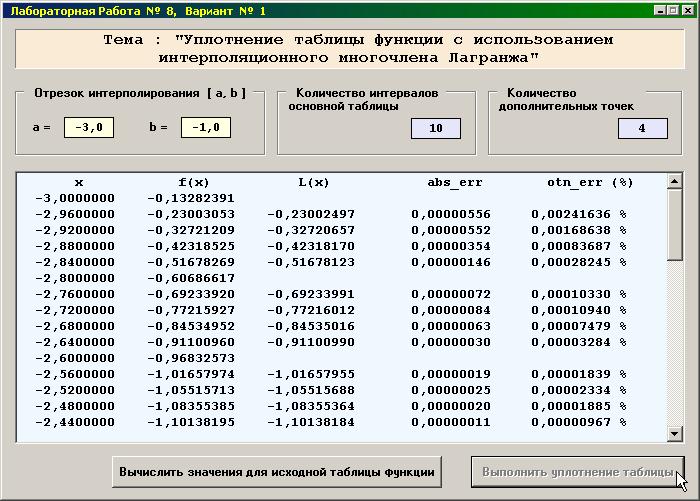Select the L(x) value -1,01657955

click(311, 374)
